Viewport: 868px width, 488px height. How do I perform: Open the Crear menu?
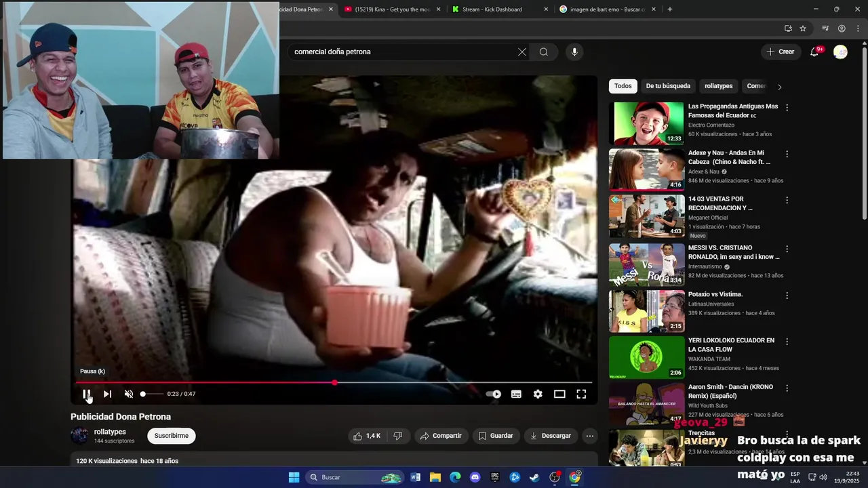[781, 52]
